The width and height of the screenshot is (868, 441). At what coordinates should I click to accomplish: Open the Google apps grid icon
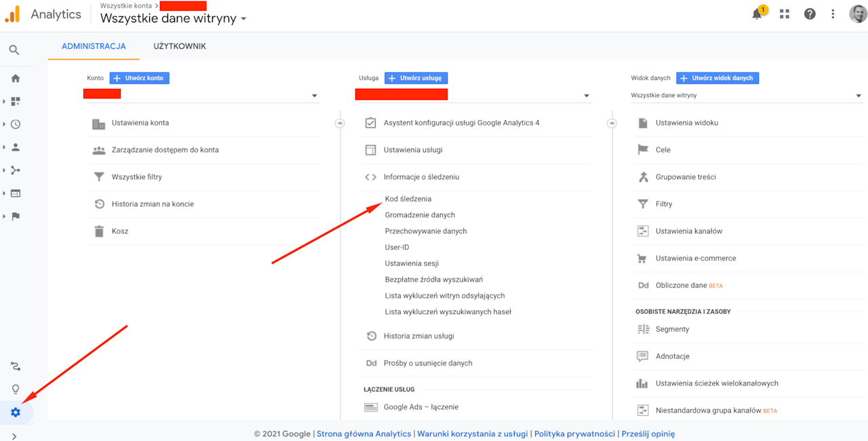pos(785,14)
